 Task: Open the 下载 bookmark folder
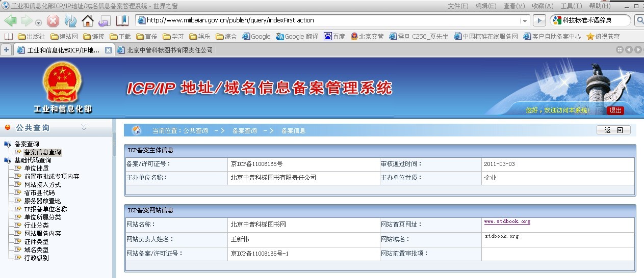coord(120,37)
